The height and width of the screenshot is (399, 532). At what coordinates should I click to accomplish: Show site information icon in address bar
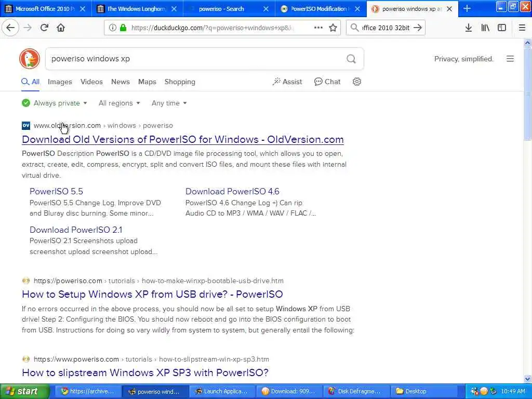tap(112, 28)
